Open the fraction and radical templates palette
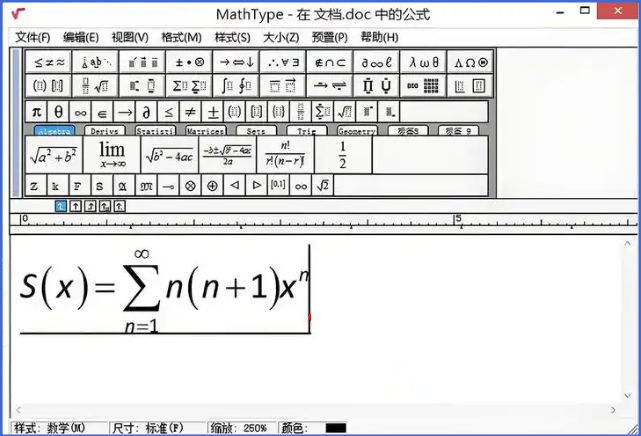 pyautogui.click(x=96, y=86)
